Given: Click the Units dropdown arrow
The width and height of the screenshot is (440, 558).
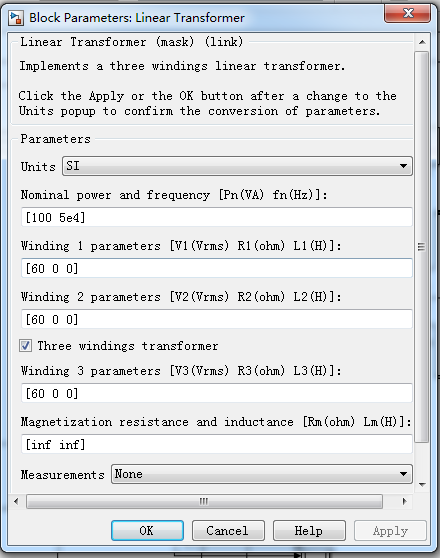Looking at the screenshot, I should point(403,166).
